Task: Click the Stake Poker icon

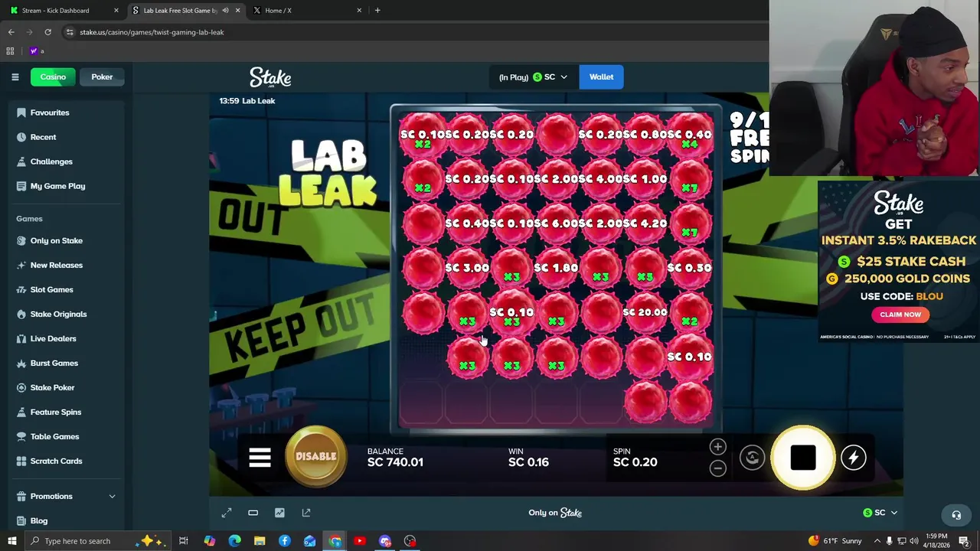Action: (21, 387)
